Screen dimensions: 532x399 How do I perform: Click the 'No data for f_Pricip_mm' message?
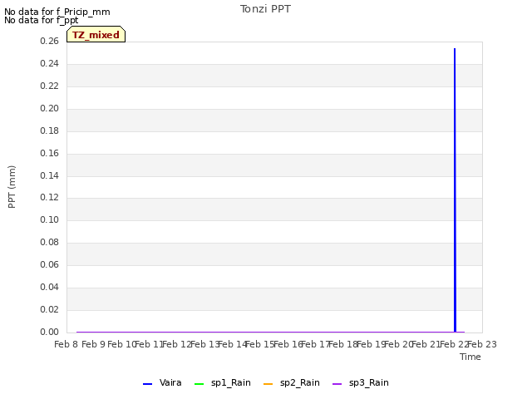point(57,12)
